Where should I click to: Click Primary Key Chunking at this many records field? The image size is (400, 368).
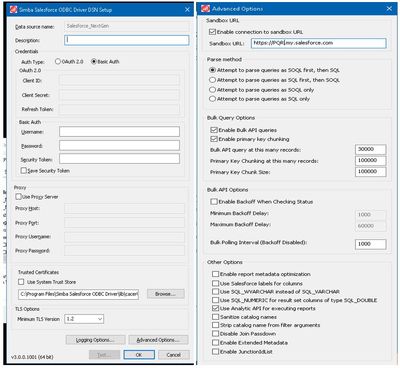tap(371, 160)
